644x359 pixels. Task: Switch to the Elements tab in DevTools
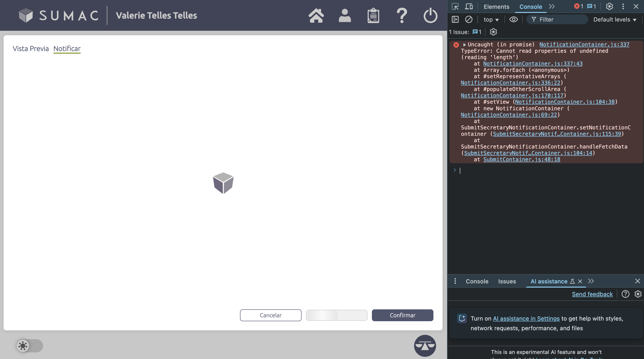496,7
